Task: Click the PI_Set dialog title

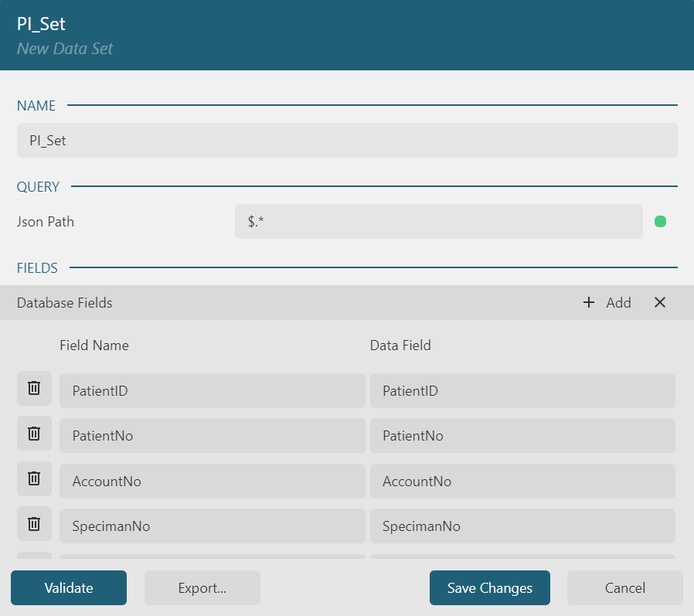Action: point(41,24)
